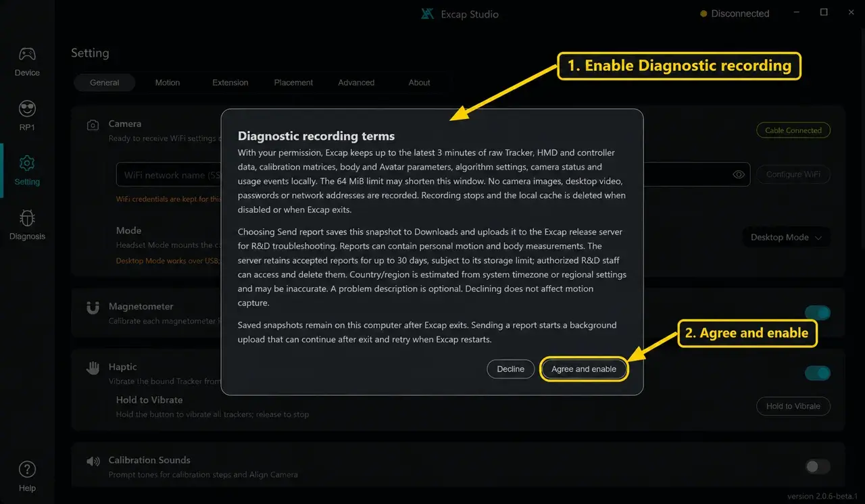
Task: Click the "Diagnostic recording terms" dialog title
Action: click(316, 136)
